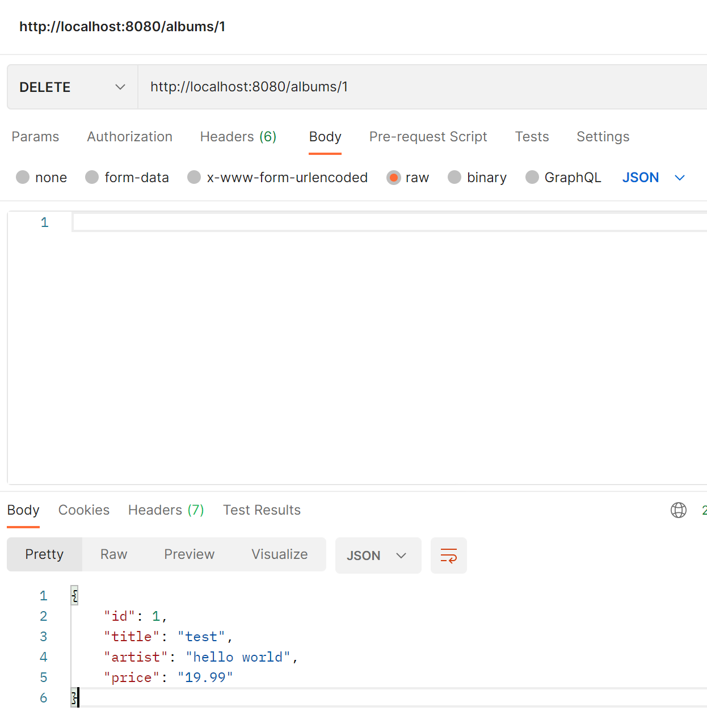The height and width of the screenshot is (728, 707).
Task: Go to the Pre-request Script section
Action: (x=428, y=137)
